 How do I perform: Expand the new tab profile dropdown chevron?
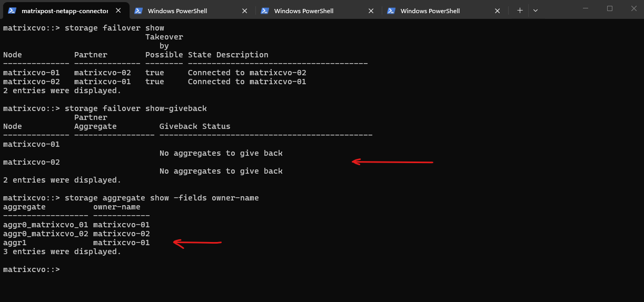pos(536,11)
